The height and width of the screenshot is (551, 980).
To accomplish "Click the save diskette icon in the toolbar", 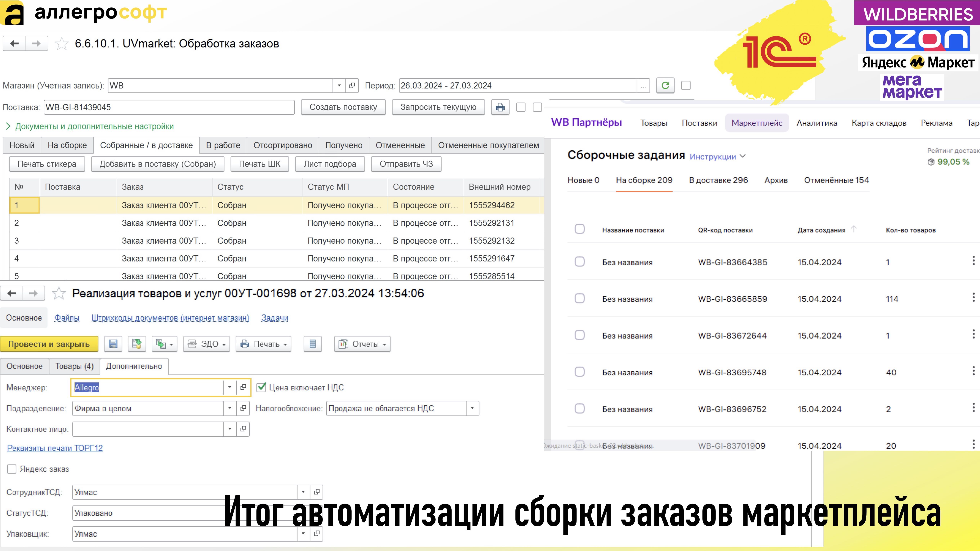I will coord(113,344).
